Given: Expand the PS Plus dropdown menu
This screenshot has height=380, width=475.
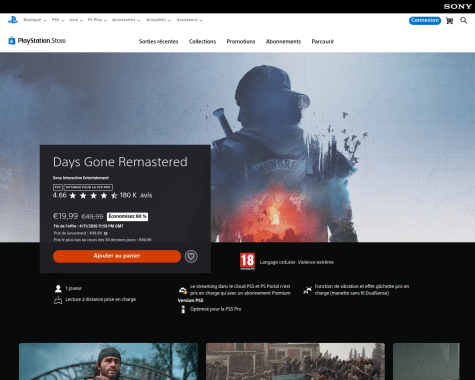Looking at the screenshot, I should tap(97, 20).
